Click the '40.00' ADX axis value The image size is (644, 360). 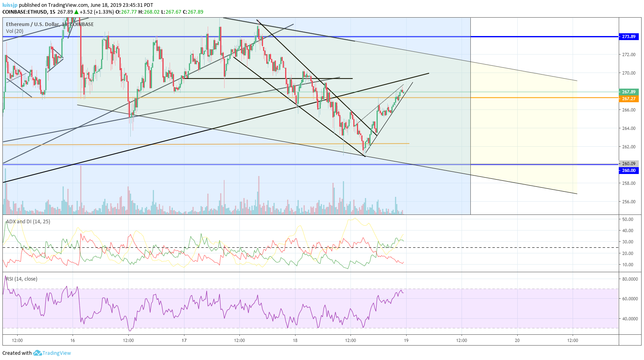[x=628, y=231]
